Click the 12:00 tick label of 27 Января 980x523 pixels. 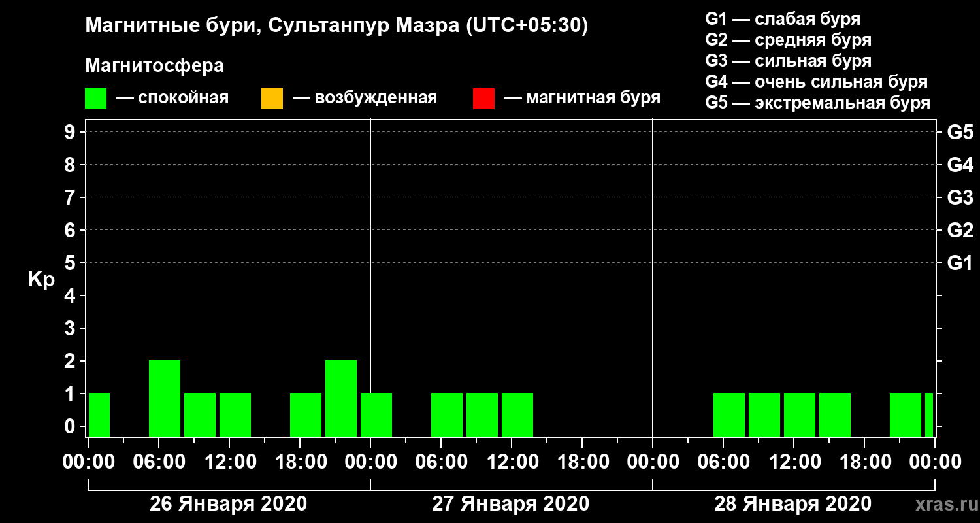click(x=512, y=462)
